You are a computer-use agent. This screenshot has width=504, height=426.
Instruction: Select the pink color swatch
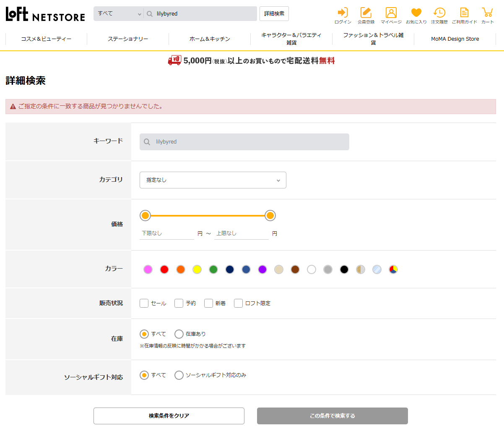148,269
